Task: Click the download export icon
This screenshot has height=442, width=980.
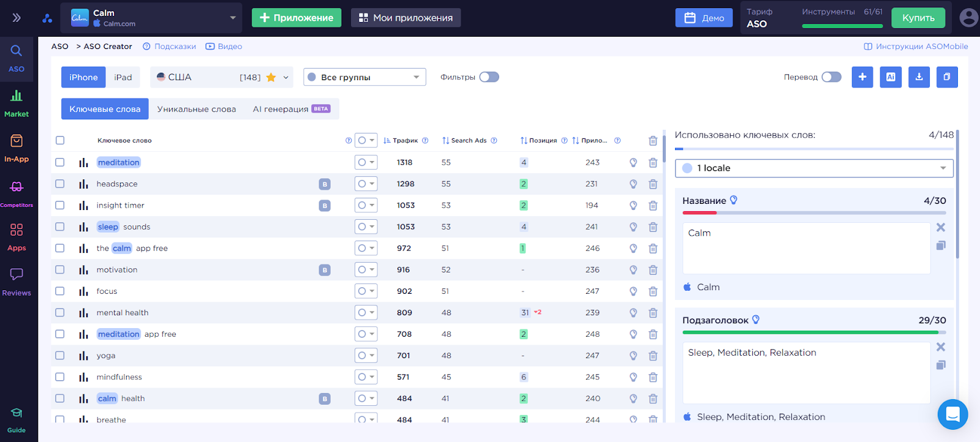Action: click(x=919, y=77)
